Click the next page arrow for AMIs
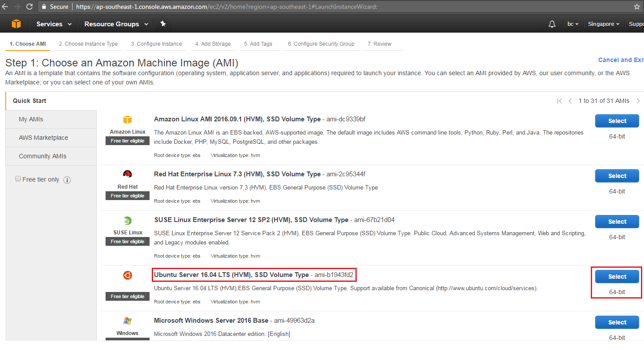The width and height of the screenshot is (644, 350). tap(638, 100)
